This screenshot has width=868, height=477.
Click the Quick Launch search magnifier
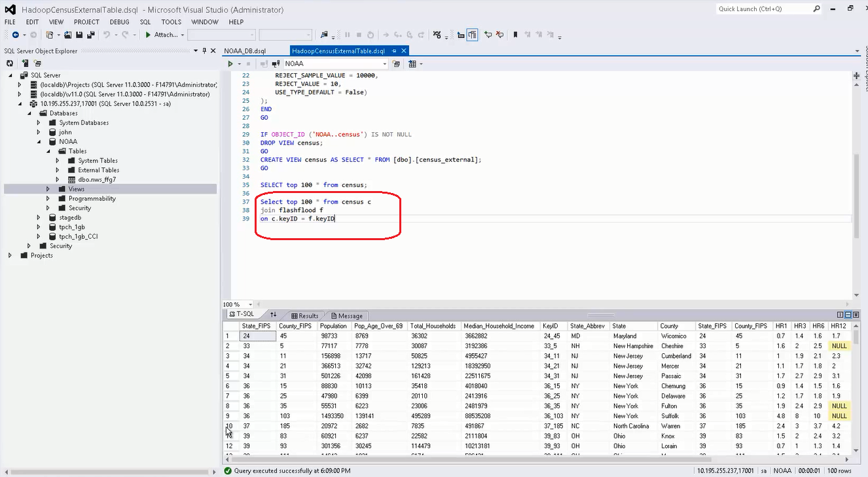[817, 9]
